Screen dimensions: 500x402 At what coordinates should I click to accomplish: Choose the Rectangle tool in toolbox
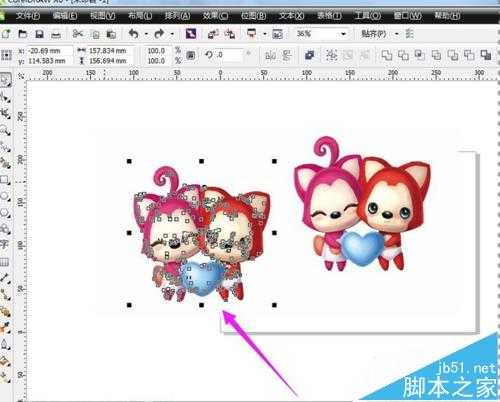pos(5,180)
